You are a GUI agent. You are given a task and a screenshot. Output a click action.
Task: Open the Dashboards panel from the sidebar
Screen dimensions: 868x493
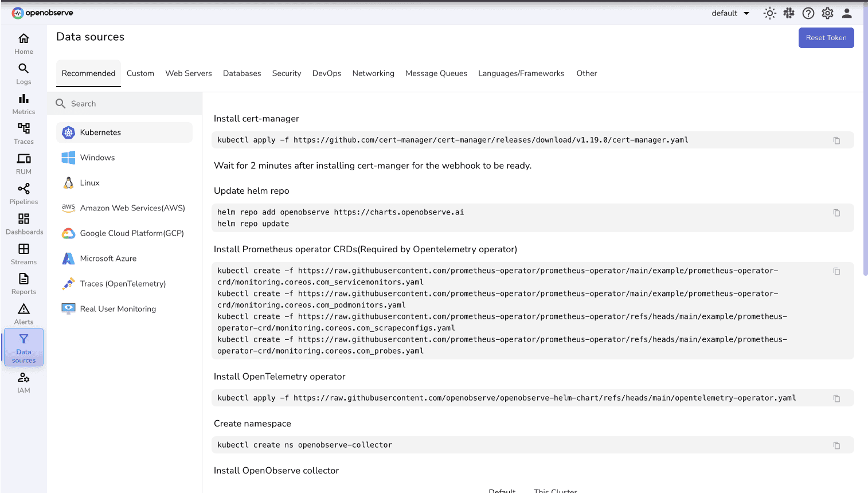[23, 224]
